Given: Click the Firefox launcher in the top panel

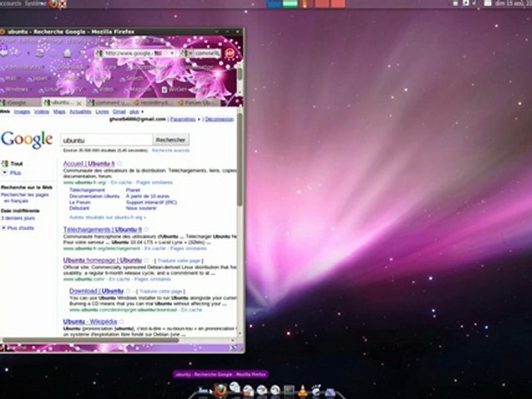Looking at the screenshot, I should 53,4.
